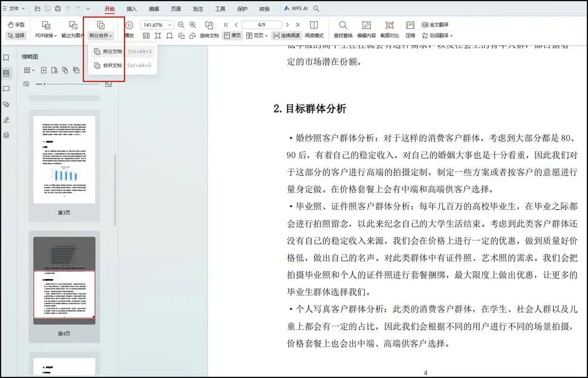The height and width of the screenshot is (378, 588).
Task: Open the bookmark panel in left sidebar
Action: pyautogui.click(x=6, y=58)
